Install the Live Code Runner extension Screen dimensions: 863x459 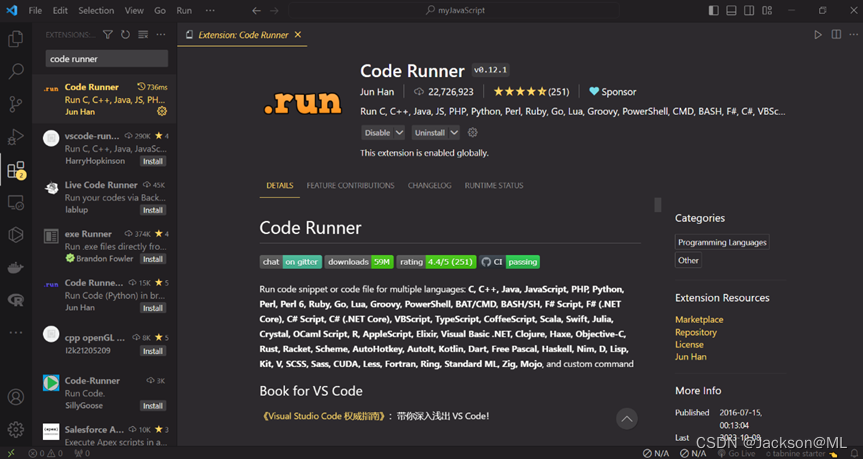pyautogui.click(x=152, y=210)
